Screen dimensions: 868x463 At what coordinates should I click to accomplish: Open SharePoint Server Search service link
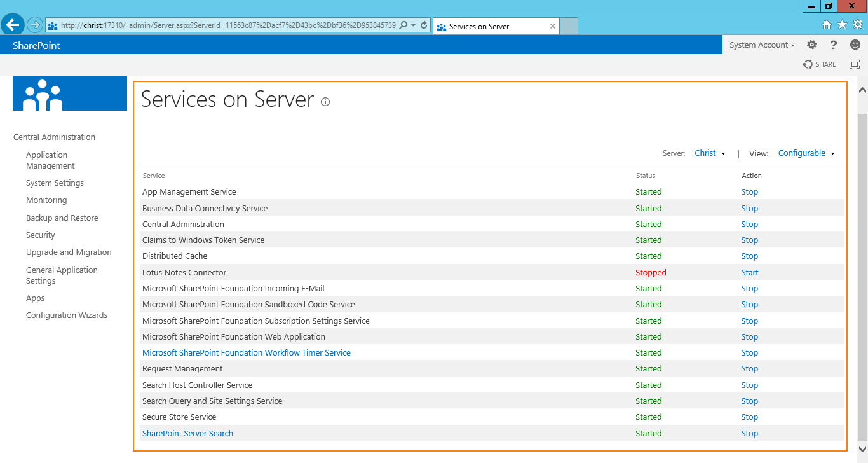pyautogui.click(x=187, y=433)
